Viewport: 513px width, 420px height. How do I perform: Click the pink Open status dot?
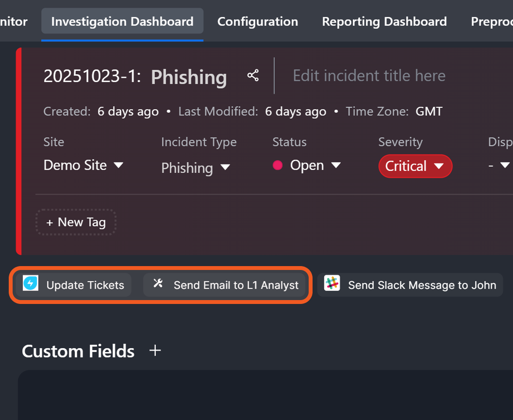(x=278, y=166)
